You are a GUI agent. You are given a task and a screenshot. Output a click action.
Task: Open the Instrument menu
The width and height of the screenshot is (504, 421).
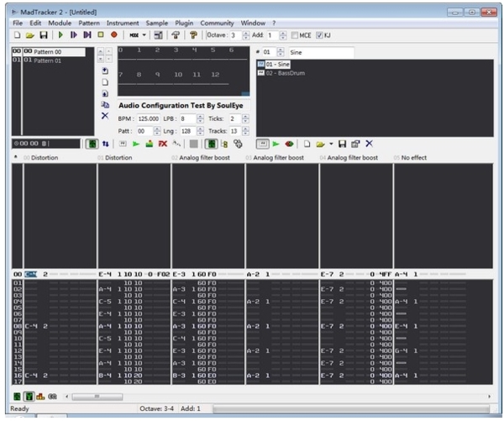(123, 23)
